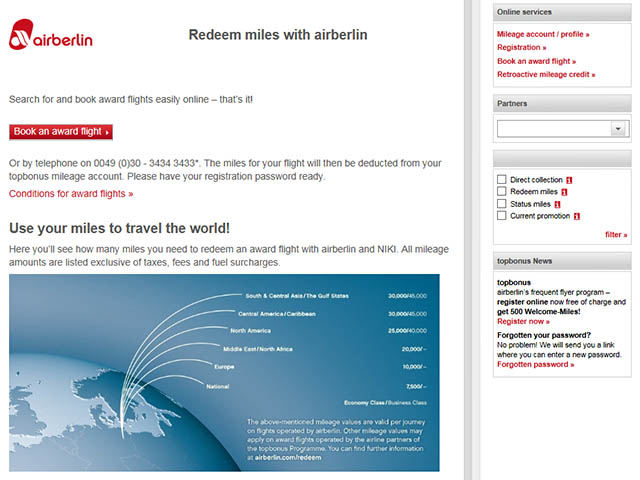This screenshot has height=480, width=640.
Task: Click 'Europe' label on the map
Action: coord(224,367)
